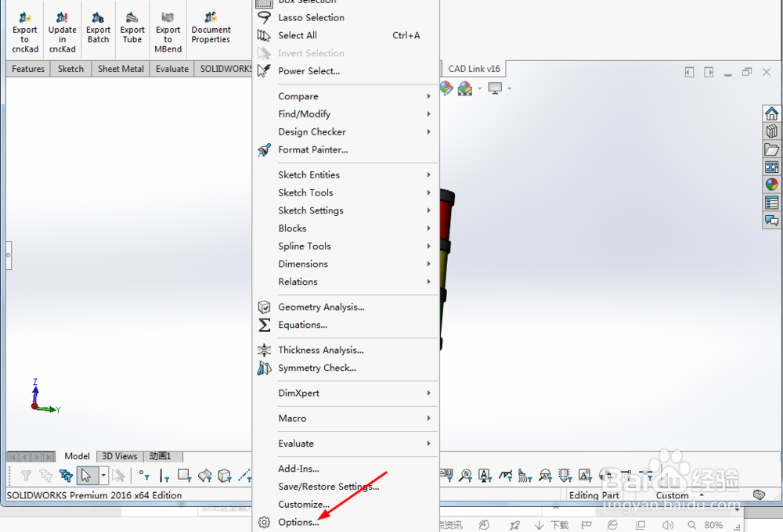Click the Export Batch icon
This screenshot has width=783, height=532.
point(98,27)
